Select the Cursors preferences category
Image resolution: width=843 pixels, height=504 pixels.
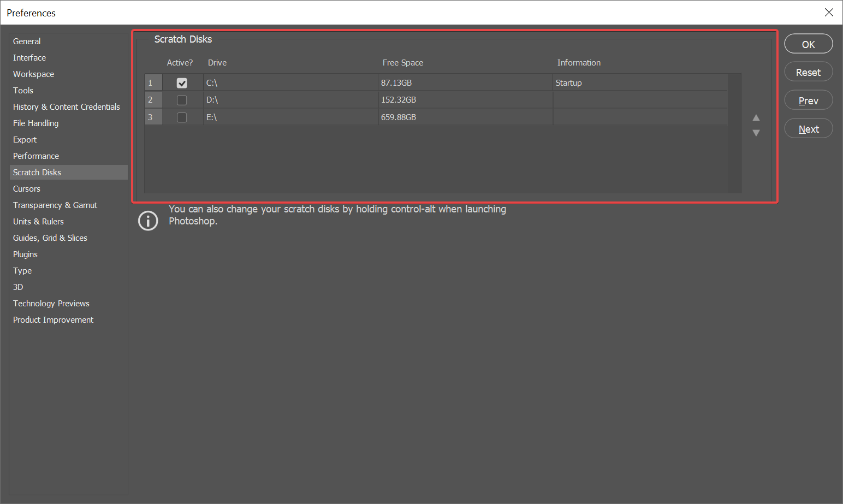pos(27,189)
